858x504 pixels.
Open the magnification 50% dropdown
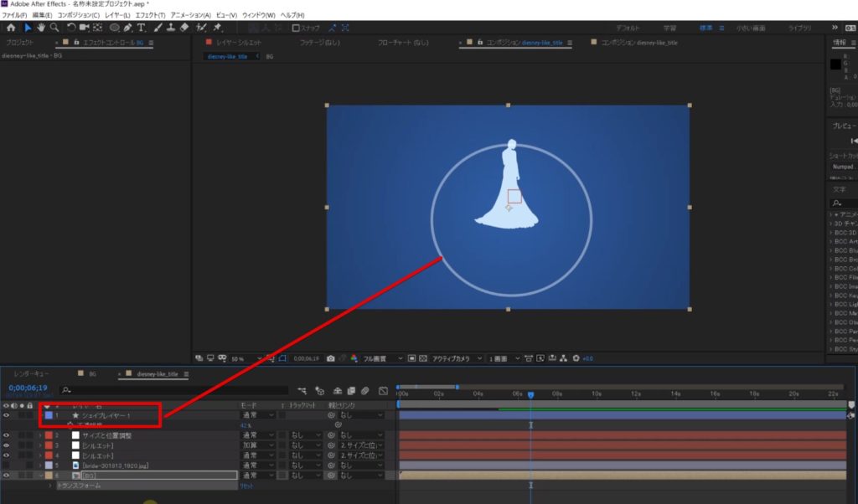click(246, 359)
